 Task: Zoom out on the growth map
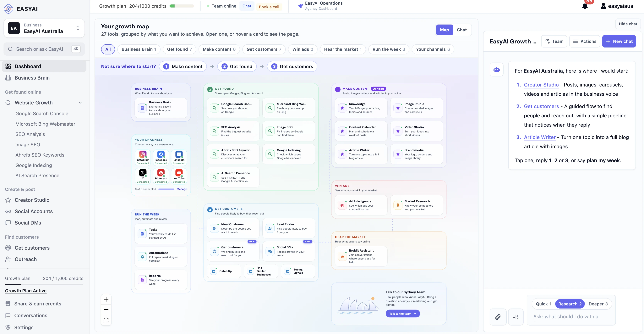[106, 309]
